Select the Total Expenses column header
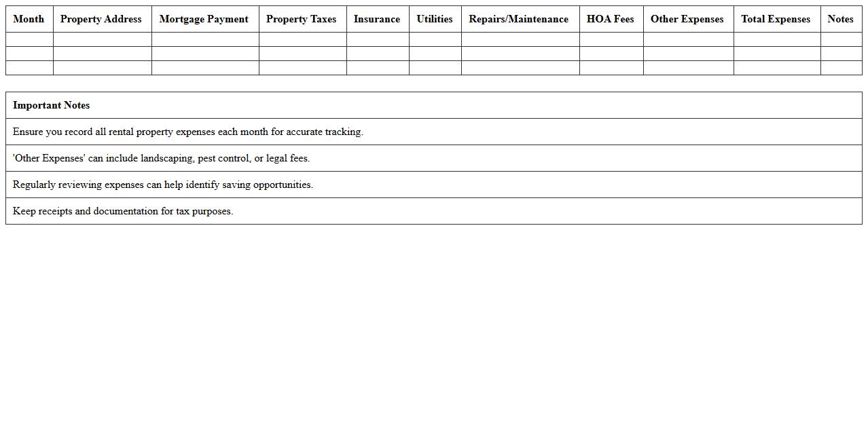The width and height of the screenshot is (868, 441). [776, 19]
